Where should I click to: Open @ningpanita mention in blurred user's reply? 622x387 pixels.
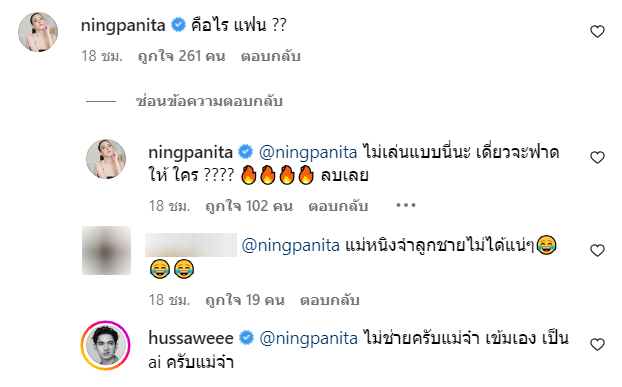pos(291,245)
